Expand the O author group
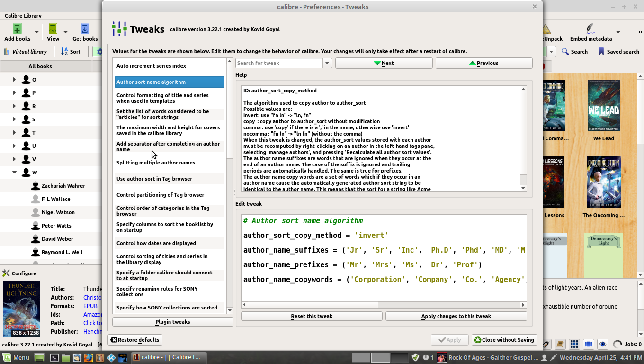 click(14, 80)
